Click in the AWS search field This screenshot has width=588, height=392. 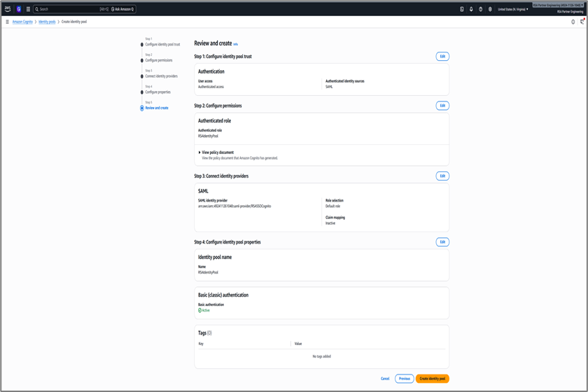tap(69, 9)
